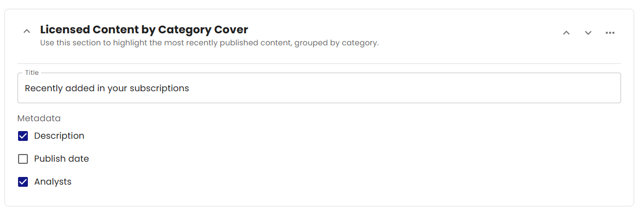Collapse the Licensed Content by Category Cover section
Viewport: 644px width, 213px height.
coord(27,31)
